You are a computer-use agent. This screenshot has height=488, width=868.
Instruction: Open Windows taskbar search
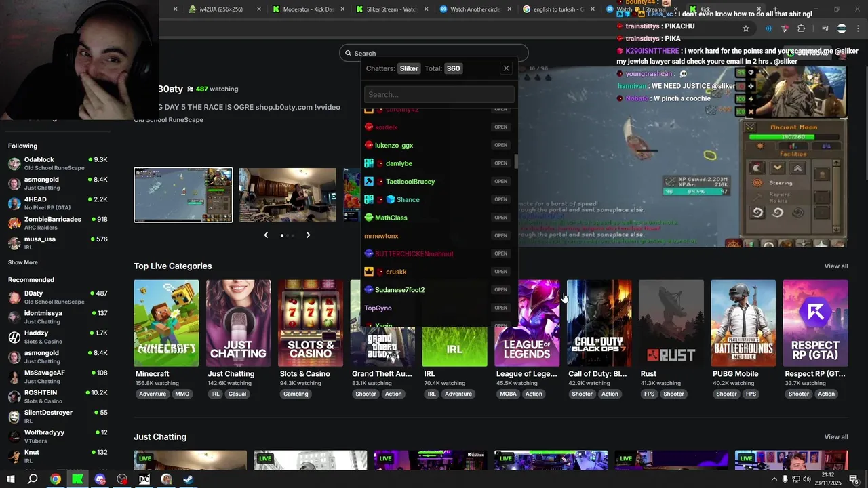pyautogui.click(x=33, y=479)
